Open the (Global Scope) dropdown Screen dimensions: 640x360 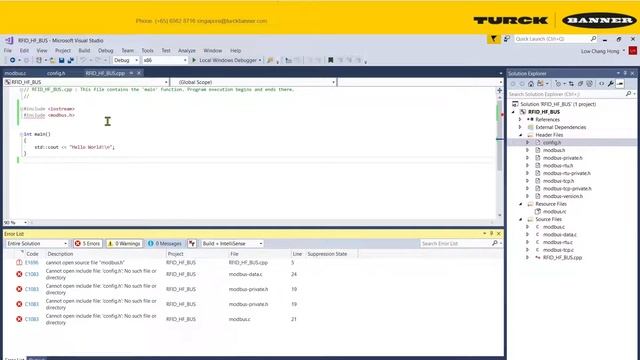pyautogui.click(x=253, y=82)
